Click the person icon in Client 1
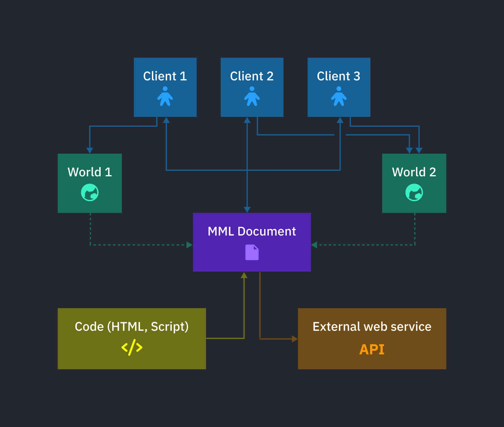The image size is (504, 427). tap(165, 96)
